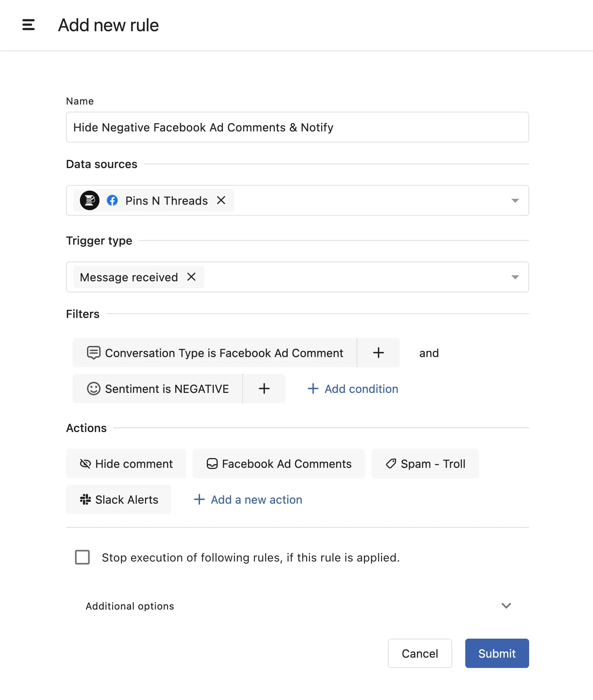
Task: Click the rule Name input field
Action: coord(297,127)
